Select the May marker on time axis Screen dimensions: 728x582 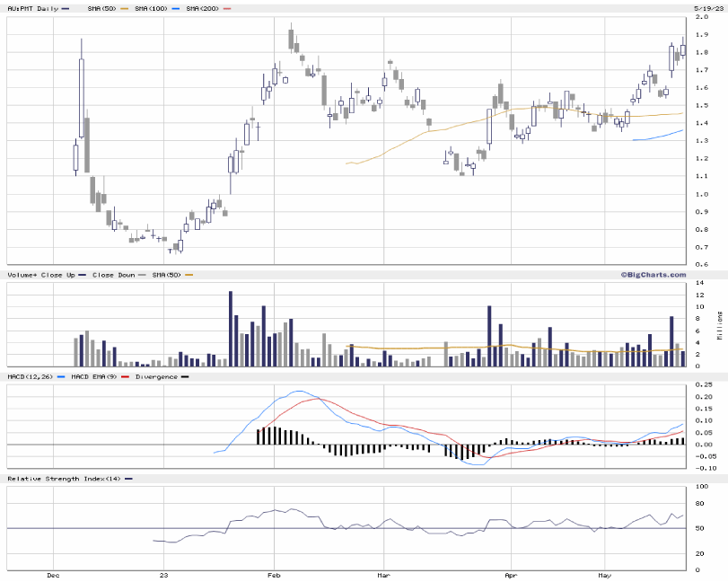pyautogui.click(x=605, y=572)
